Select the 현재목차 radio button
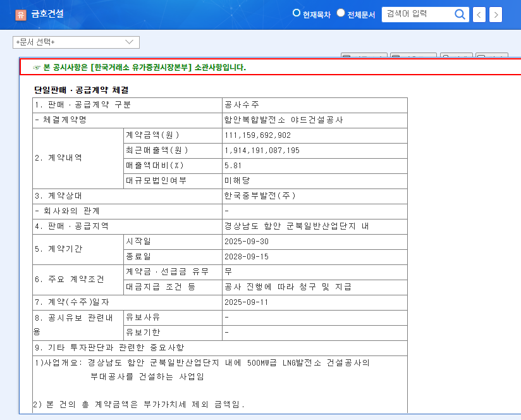This screenshot has height=420, width=521. tap(296, 13)
